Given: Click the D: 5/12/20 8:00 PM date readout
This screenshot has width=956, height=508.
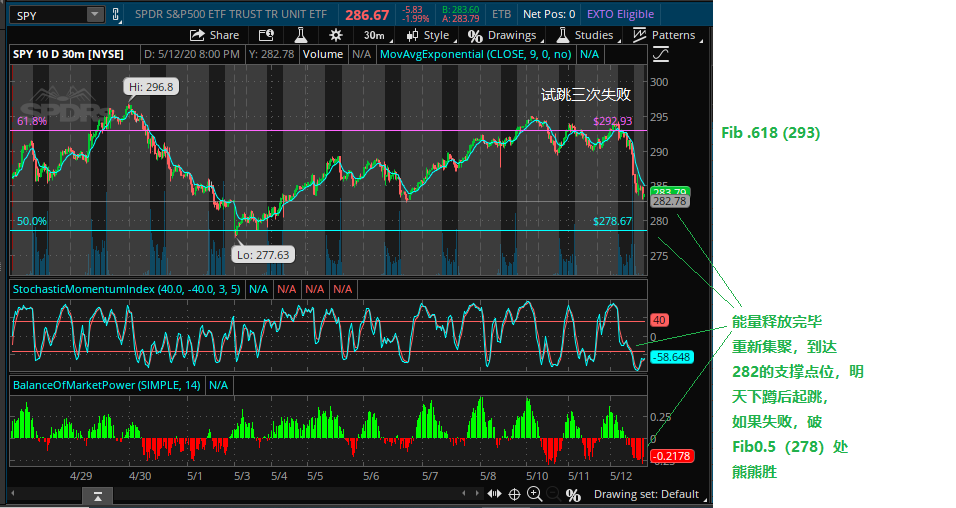Looking at the screenshot, I should pyautogui.click(x=191, y=54).
